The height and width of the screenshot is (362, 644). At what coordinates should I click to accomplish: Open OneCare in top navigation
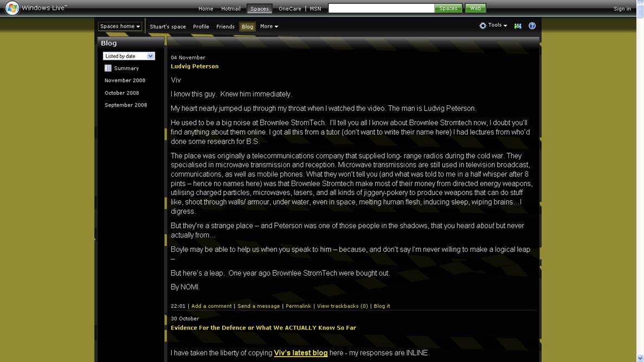[x=289, y=9]
